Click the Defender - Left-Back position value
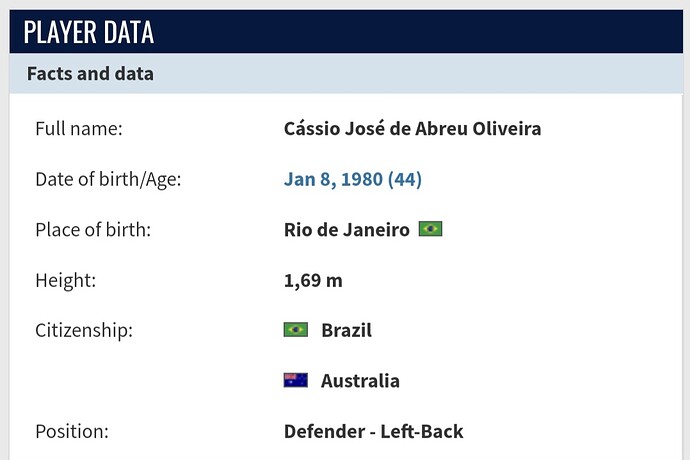Viewport: 690px width, 460px height. pos(373,431)
